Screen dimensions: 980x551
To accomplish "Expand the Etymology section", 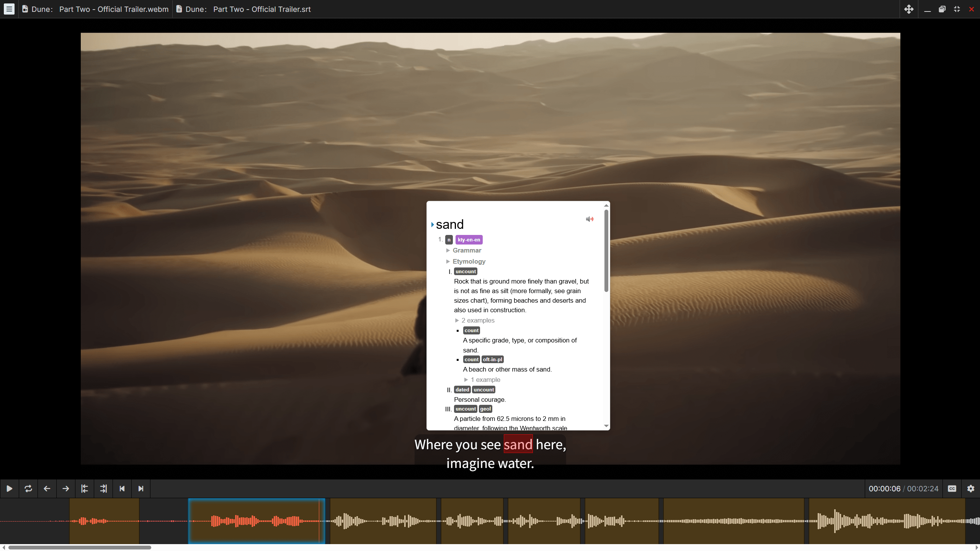I will tap(465, 261).
